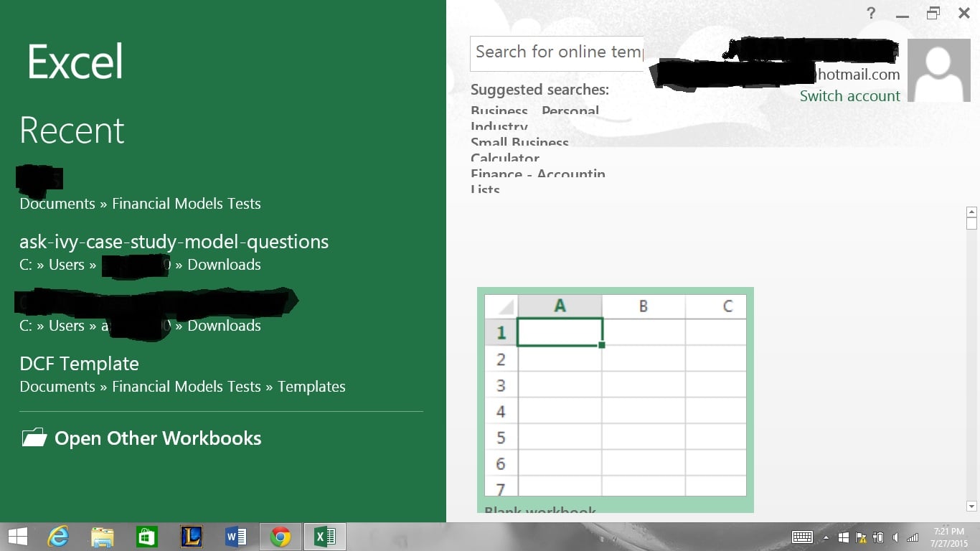Click the Switch account link
980x551 pixels.
849,96
